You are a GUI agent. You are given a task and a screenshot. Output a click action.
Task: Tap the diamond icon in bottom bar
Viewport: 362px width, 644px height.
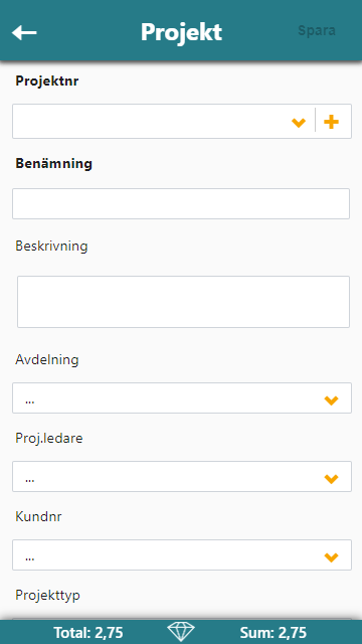tap(181, 632)
